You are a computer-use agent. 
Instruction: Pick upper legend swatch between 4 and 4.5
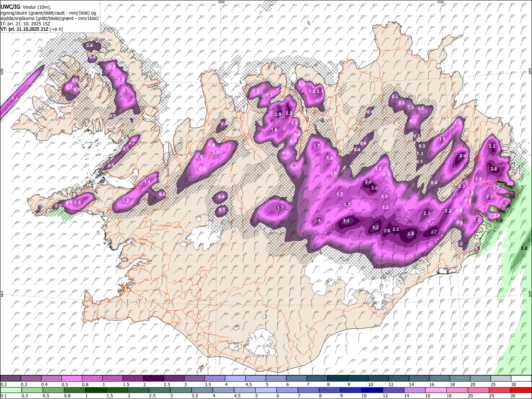pos(235,379)
